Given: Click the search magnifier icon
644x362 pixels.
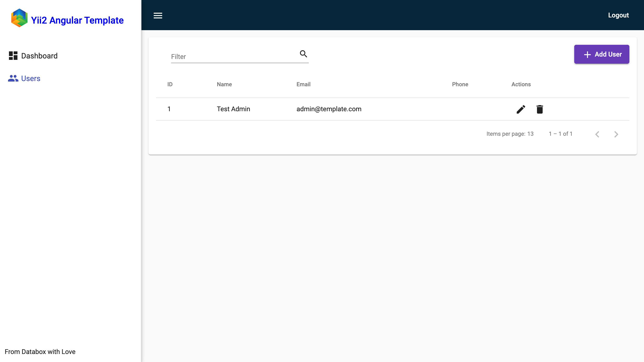Looking at the screenshot, I should coord(303,54).
